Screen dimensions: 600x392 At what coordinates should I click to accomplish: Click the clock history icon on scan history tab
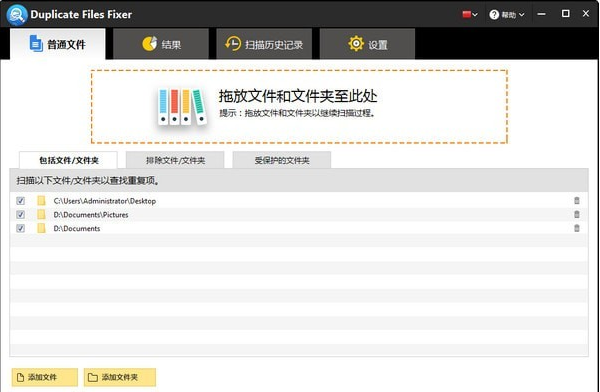[233, 44]
